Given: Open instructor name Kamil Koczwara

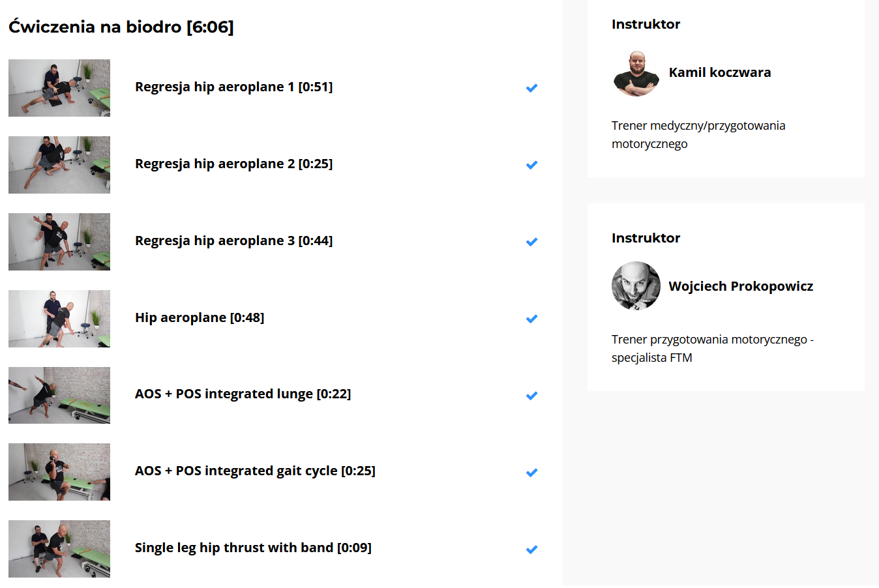Looking at the screenshot, I should tap(720, 73).
